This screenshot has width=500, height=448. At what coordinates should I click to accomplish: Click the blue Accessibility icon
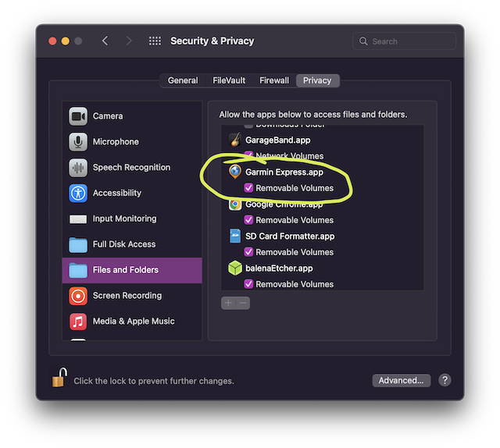[78, 193]
